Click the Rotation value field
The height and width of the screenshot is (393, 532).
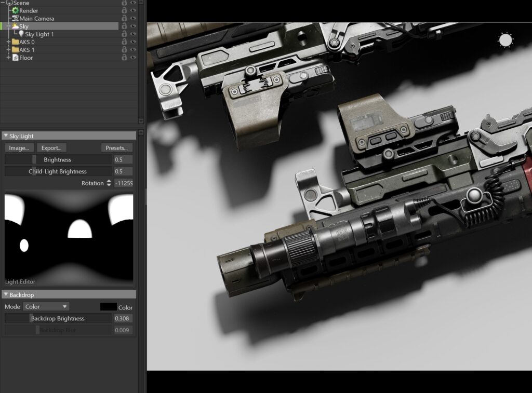[124, 183]
